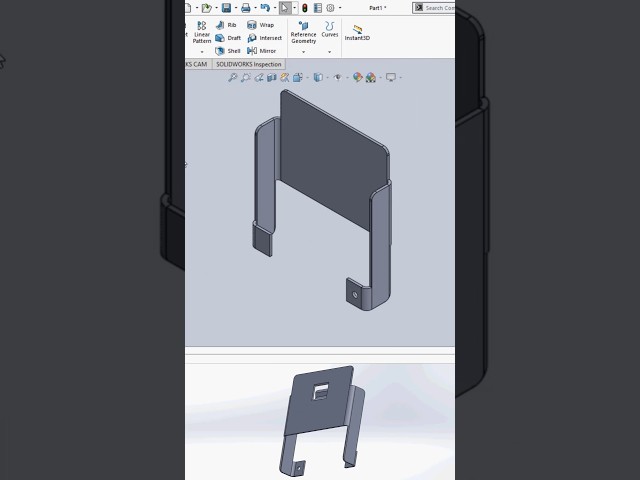The image size is (640, 480).
Task: Expand the Print dropdown arrow
Action: [x=255, y=8]
